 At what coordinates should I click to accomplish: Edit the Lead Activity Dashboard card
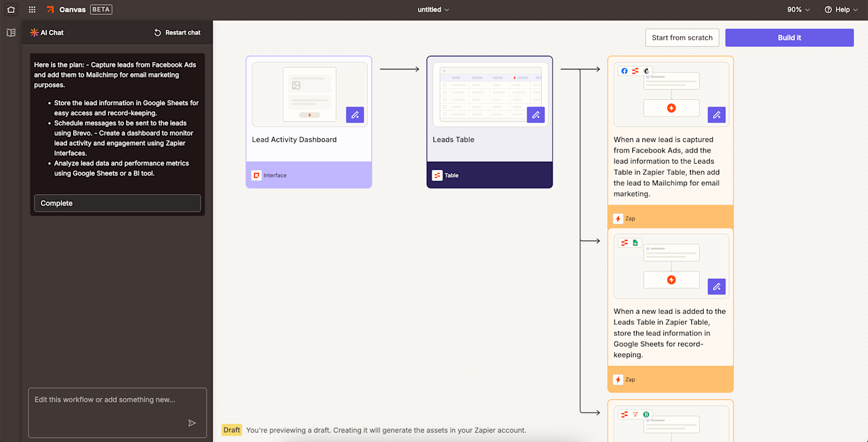[355, 115]
